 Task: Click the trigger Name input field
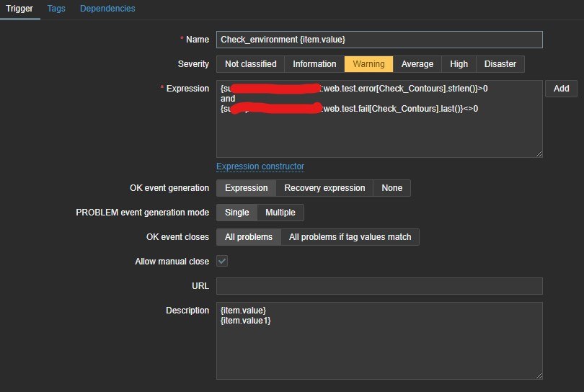[379, 40]
